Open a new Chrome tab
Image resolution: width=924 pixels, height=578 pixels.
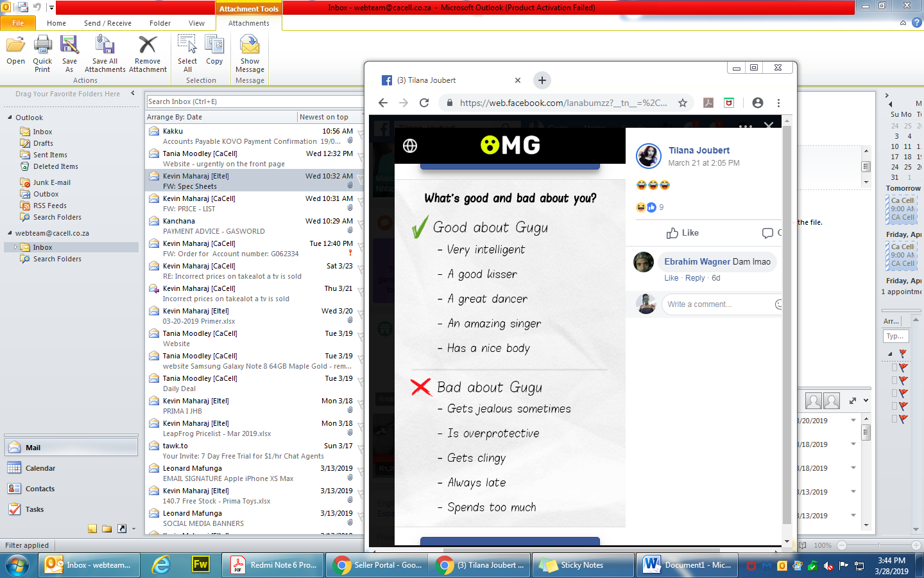[542, 80]
